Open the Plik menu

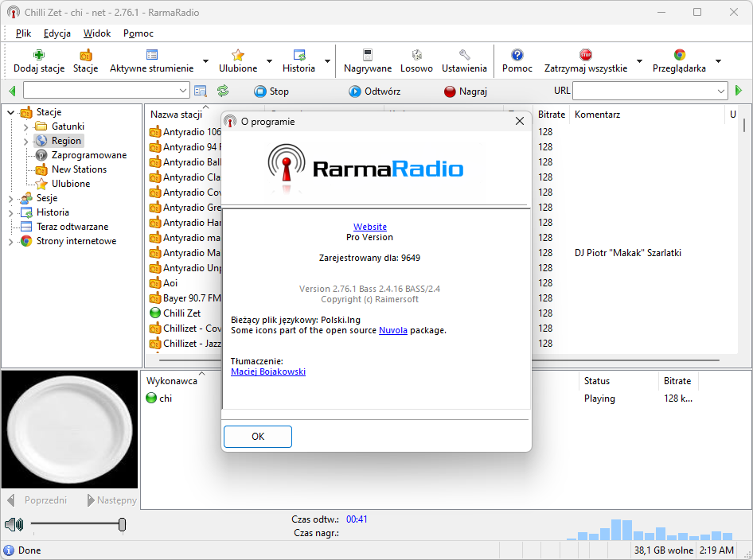tap(23, 33)
